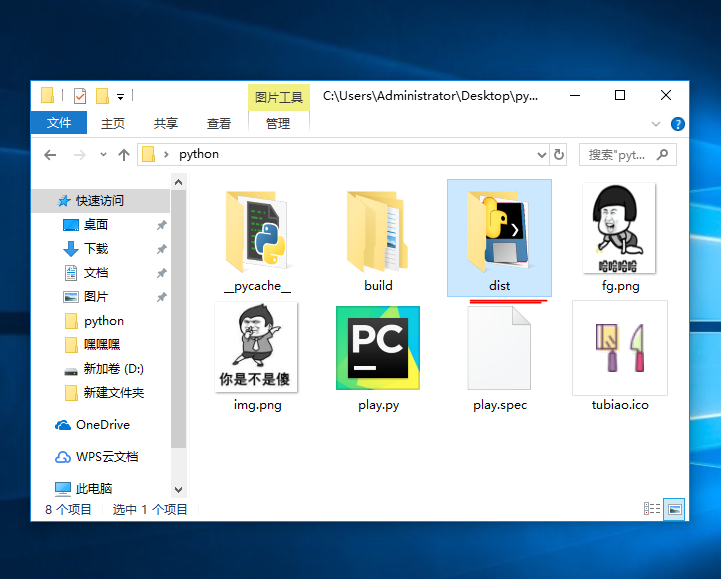Switch to large icons view layout

(x=674, y=509)
